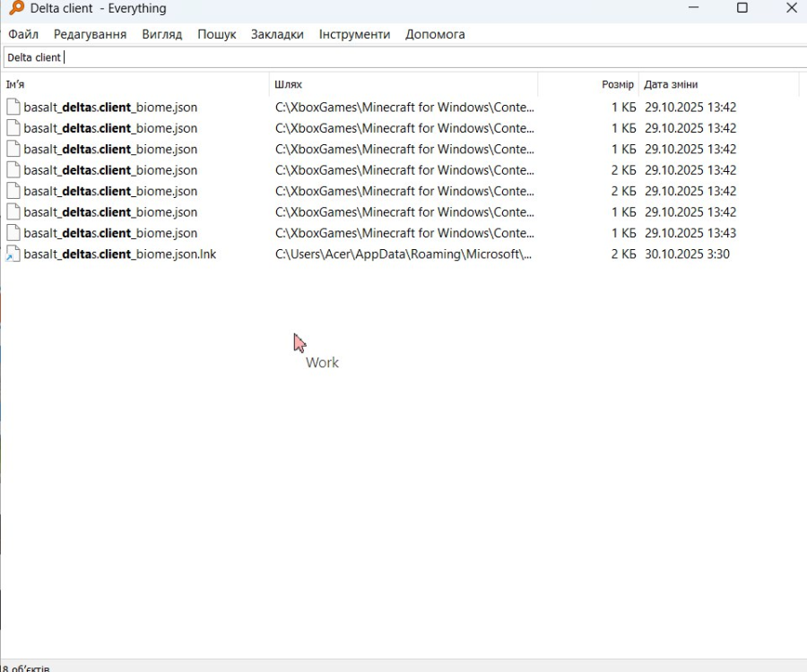Focus the search field containing "Delta client"
Image resolution: width=807 pixels, height=672 pixels.
click(404, 57)
